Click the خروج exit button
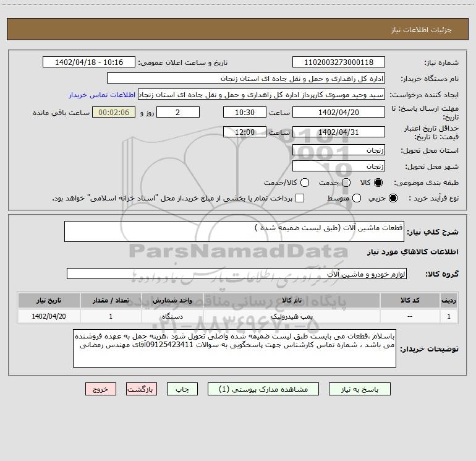 [x=101, y=389]
